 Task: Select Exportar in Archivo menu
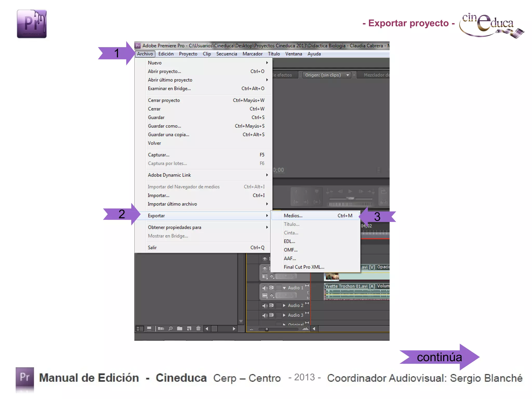pos(203,216)
